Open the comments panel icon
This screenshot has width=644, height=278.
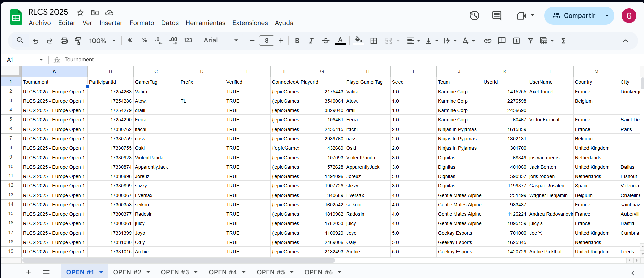pyautogui.click(x=497, y=15)
